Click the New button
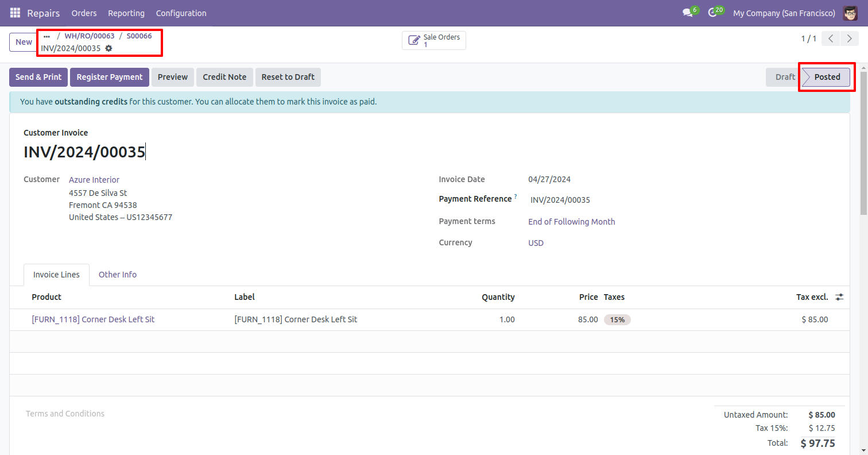This screenshot has height=455, width=868. tap(24, 42)
